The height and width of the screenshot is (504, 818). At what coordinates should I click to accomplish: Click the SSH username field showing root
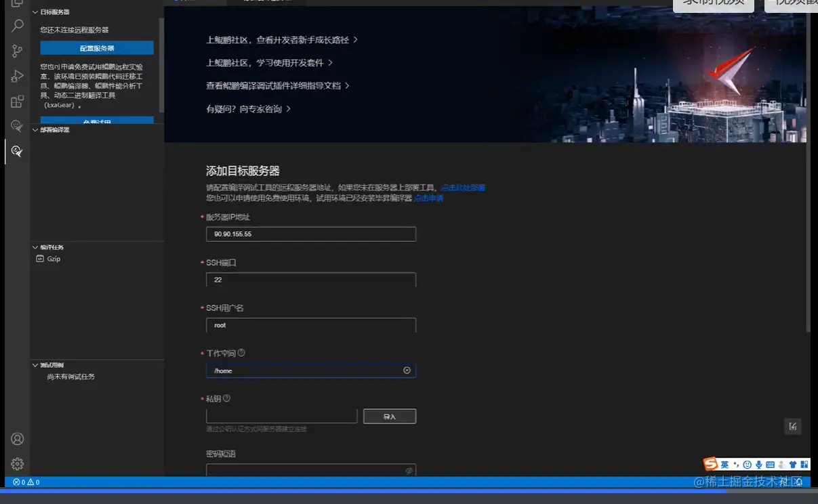click(311, 325)
